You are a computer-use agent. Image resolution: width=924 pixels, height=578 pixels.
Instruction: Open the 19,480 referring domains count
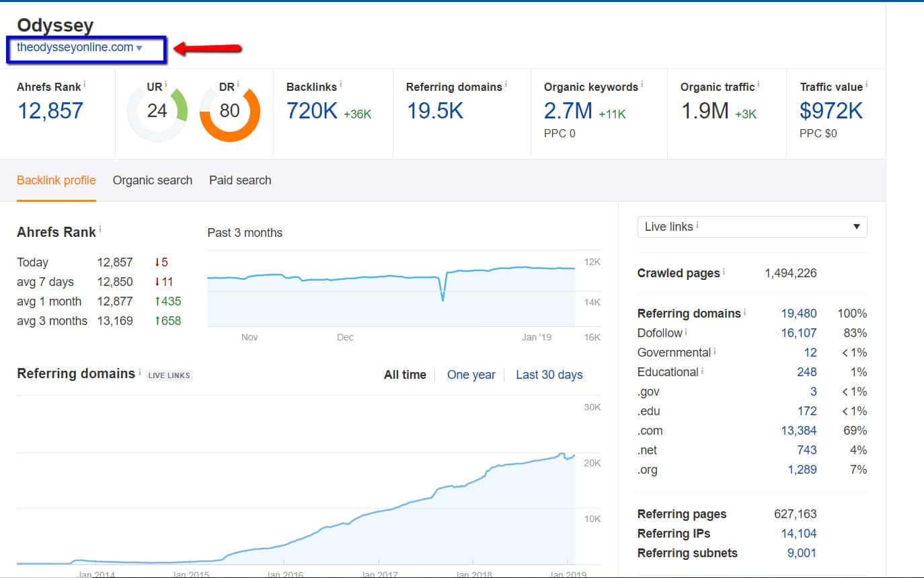[799, 314]
